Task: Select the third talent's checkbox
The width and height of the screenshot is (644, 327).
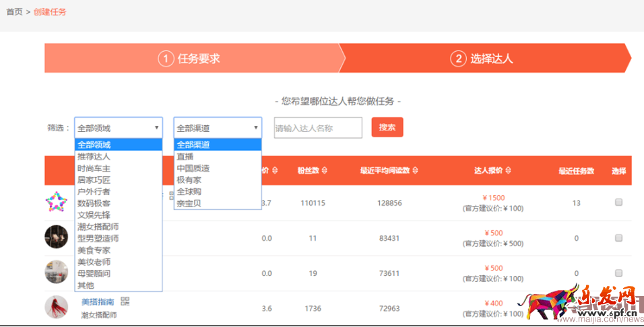Action: pyautogui.click(x=618, y=273)
